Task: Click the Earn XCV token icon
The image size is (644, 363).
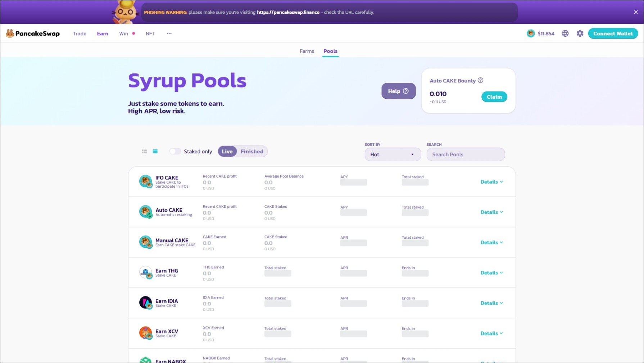Action: click(146, 333)
